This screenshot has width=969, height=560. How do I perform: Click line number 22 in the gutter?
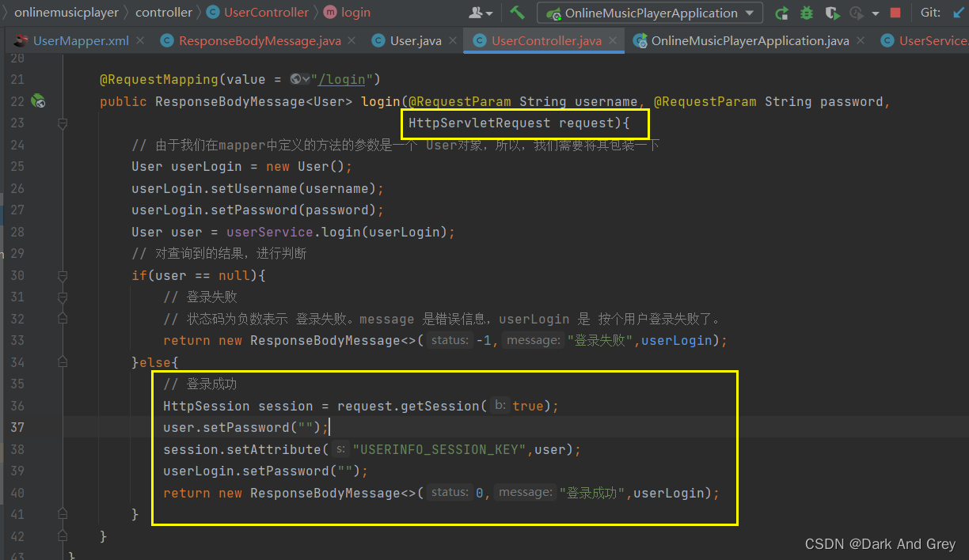point(17,101)
